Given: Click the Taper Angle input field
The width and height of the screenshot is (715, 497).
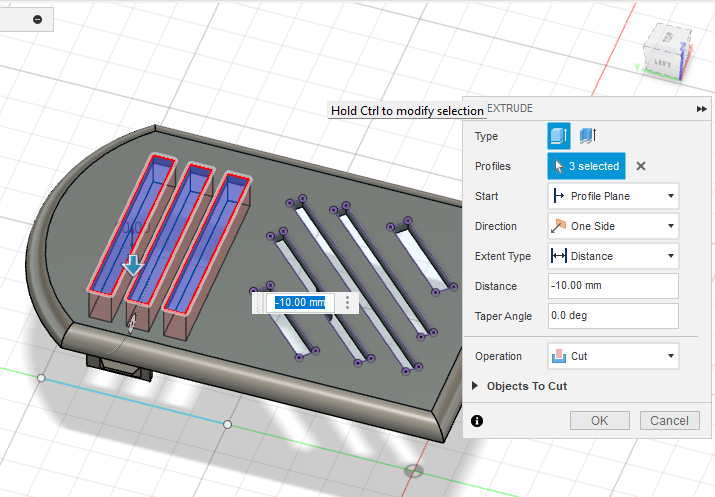Looking at the screenshot, I should (613, 316).
